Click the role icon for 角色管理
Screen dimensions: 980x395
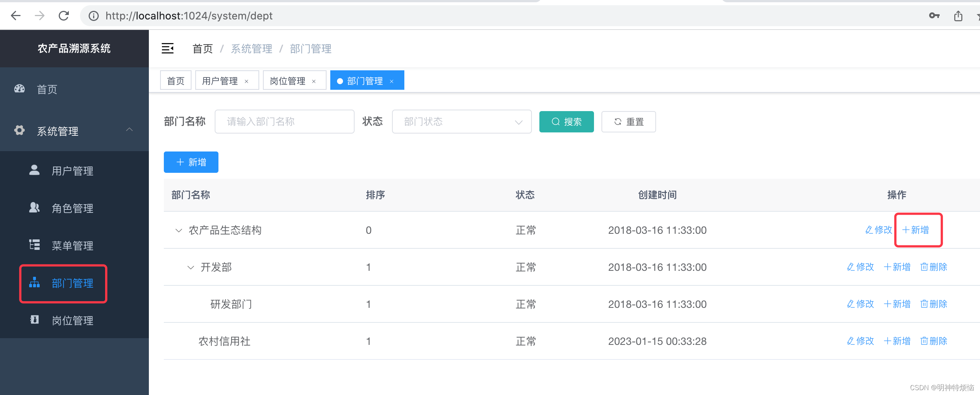coord(34,207)
